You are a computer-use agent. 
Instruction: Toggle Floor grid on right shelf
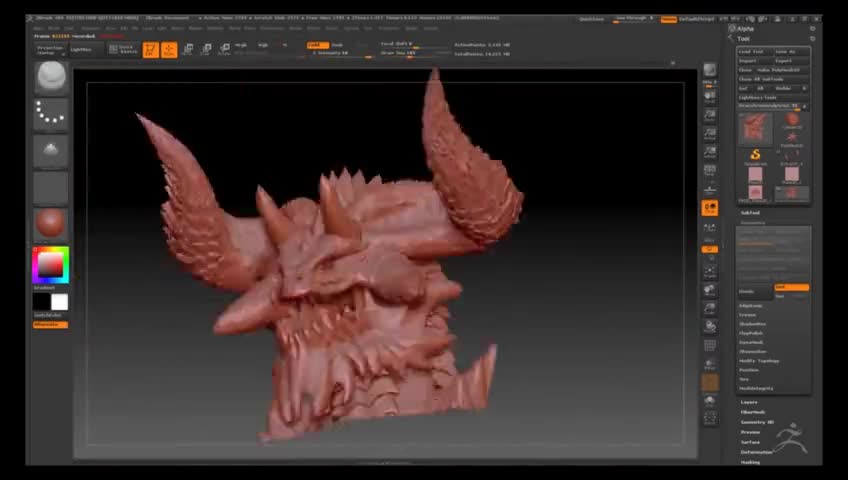point(710,189)
